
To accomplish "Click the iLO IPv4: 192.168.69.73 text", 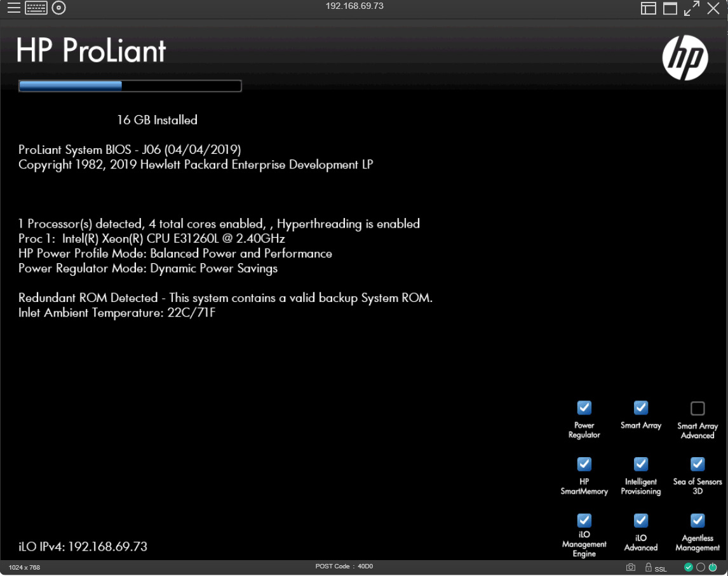I will coord(83,546).
